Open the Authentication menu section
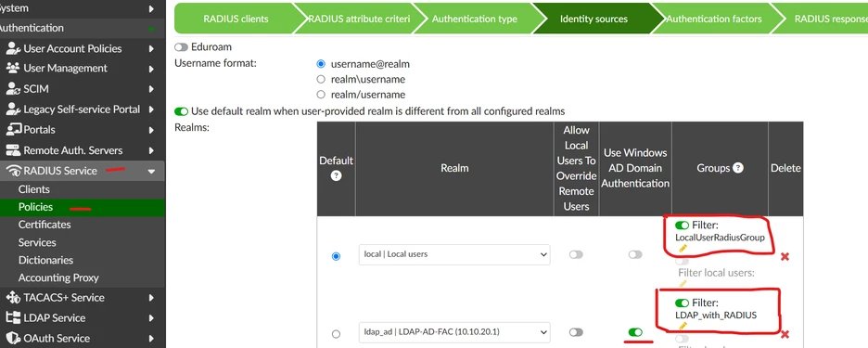Viewport: 868px width, 348px height. pos(83,28)
